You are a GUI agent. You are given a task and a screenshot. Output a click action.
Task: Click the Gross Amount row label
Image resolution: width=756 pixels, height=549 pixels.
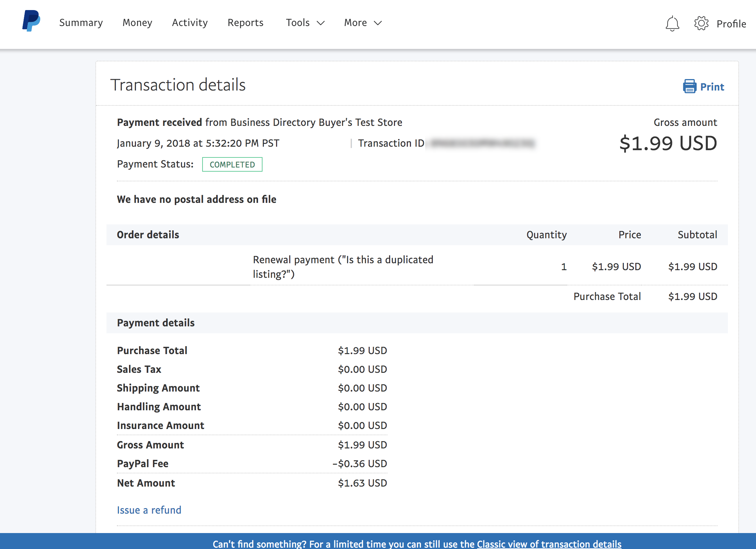[x=151, y=445]
